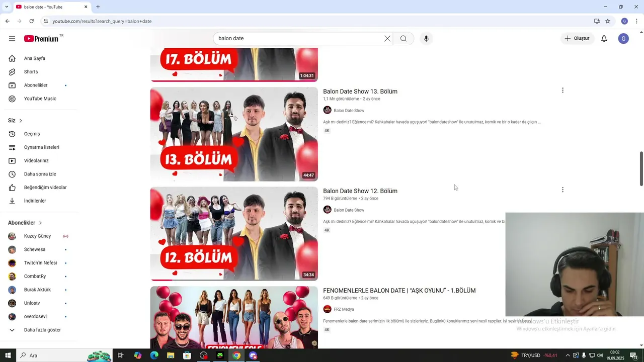Click the page vertical scrollbar thumb
The image size is (644, 362).
[641, 168]
